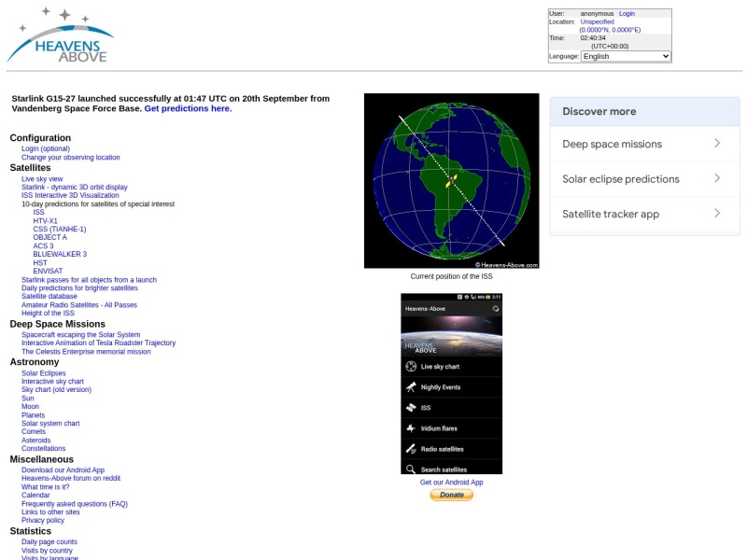Click the Asteroids link
The height and width of the screenshot is (560, 747).
point(35,441)
